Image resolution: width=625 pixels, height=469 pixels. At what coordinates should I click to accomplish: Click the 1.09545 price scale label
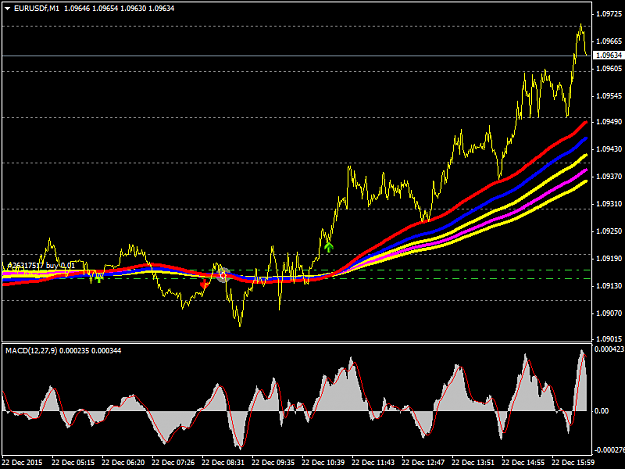[609, 96]
